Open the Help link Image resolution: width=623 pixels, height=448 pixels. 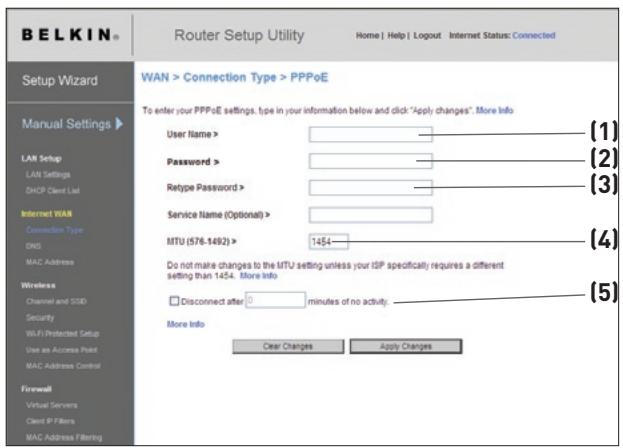click(x=396, y=35)
